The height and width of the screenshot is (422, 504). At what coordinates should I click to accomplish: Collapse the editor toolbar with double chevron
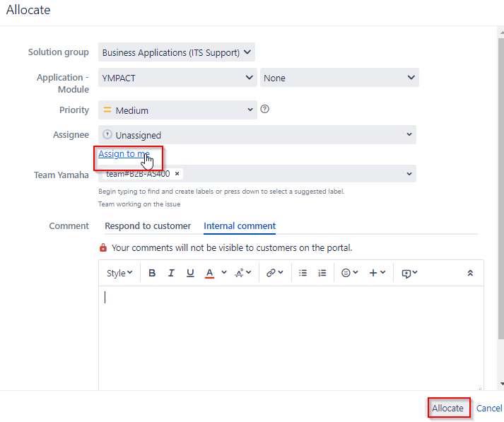[470, 273]
